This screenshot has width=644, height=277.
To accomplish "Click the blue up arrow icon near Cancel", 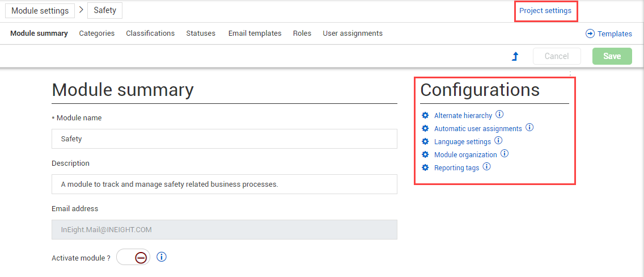I will pos(515,56).
